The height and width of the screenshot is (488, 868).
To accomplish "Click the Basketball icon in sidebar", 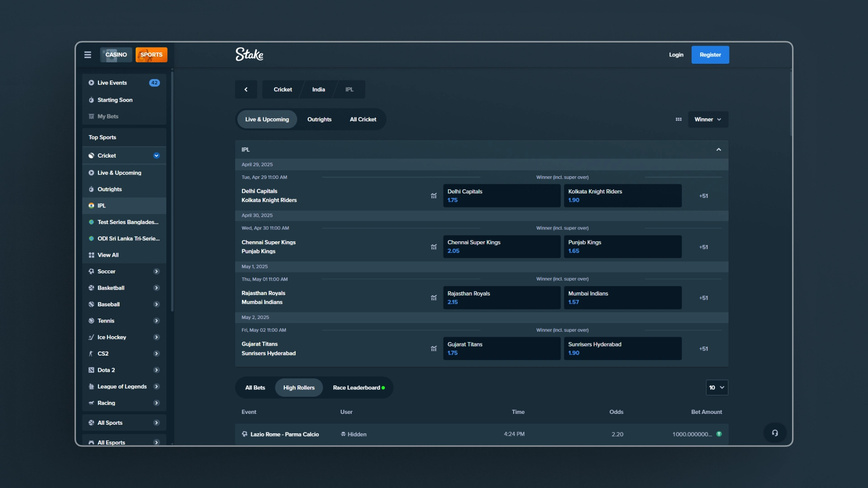I will pos(91,288).
